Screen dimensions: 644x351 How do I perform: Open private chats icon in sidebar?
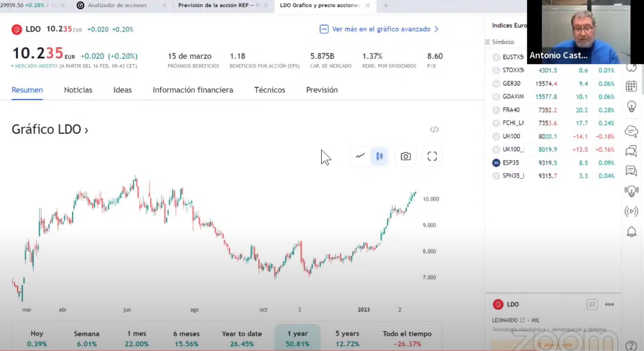point(631,151)
